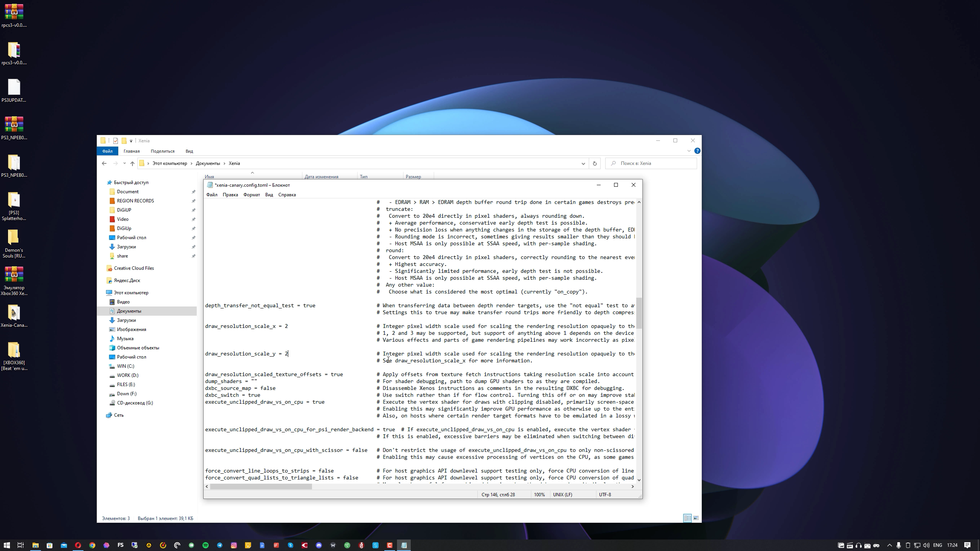Click the Chrome taskbar icon
980x551 pixels.
tap(92, 545)
